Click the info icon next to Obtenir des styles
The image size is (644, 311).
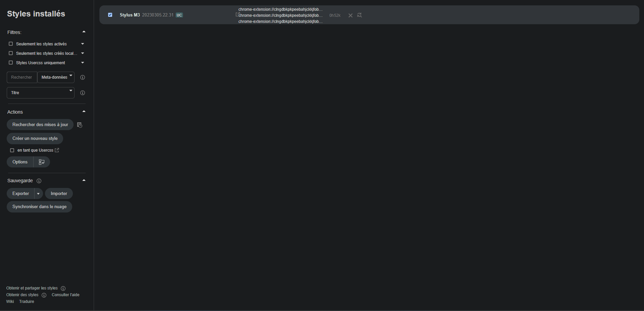[44, 295]
